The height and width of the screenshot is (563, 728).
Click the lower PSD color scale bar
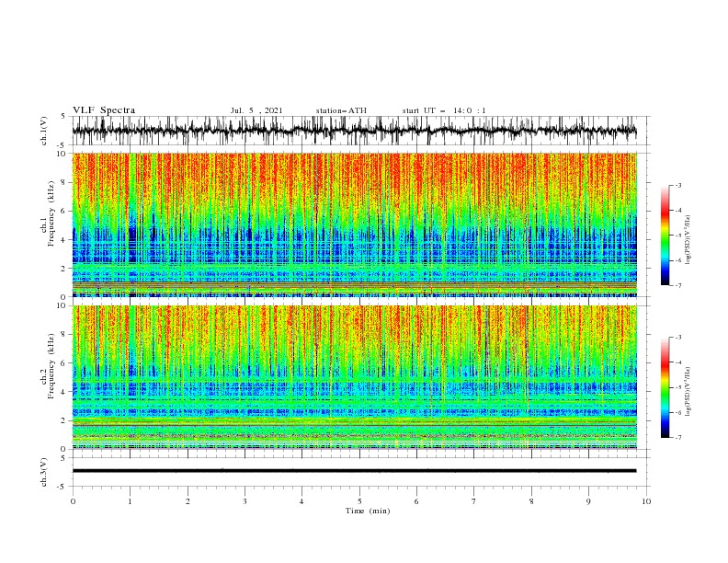[665, 387]
